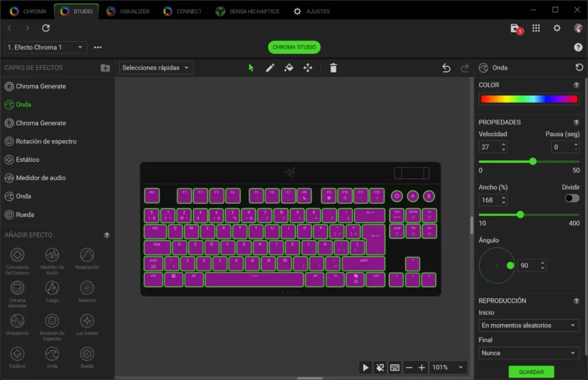Image resolution: width=588 pixels, height=380 pixels.
Task: Toggle the lighting preview off icon
Action: click(380, 368)
